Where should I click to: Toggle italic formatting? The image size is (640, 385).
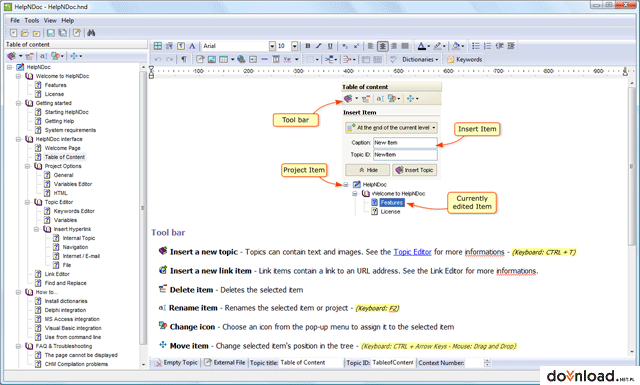319,46
